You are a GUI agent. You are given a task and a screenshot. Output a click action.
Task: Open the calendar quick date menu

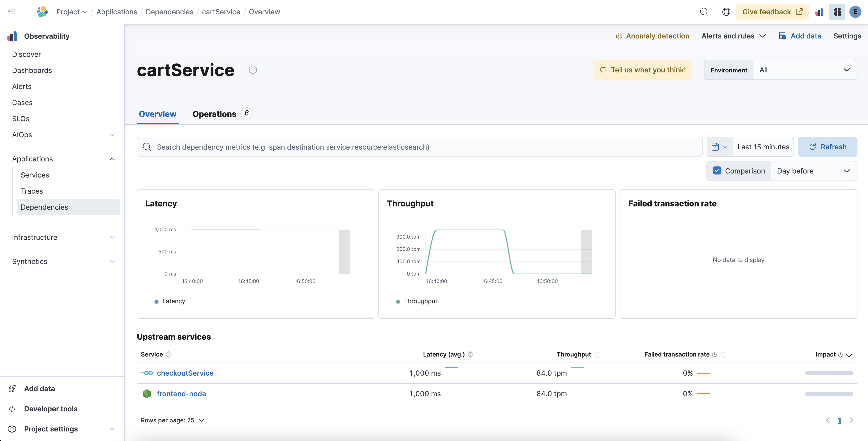720,147
